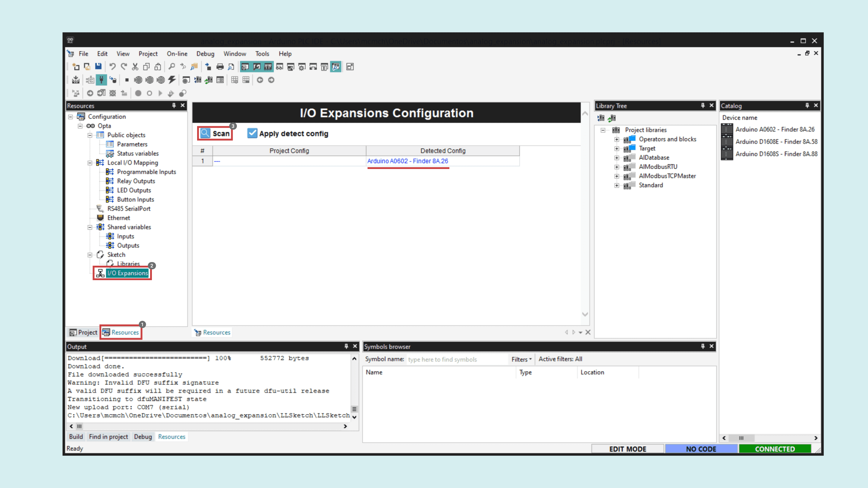This screenshot has width=868, height=488.
Task: Pin the Catalog panel
Action: tap(807, 105)
